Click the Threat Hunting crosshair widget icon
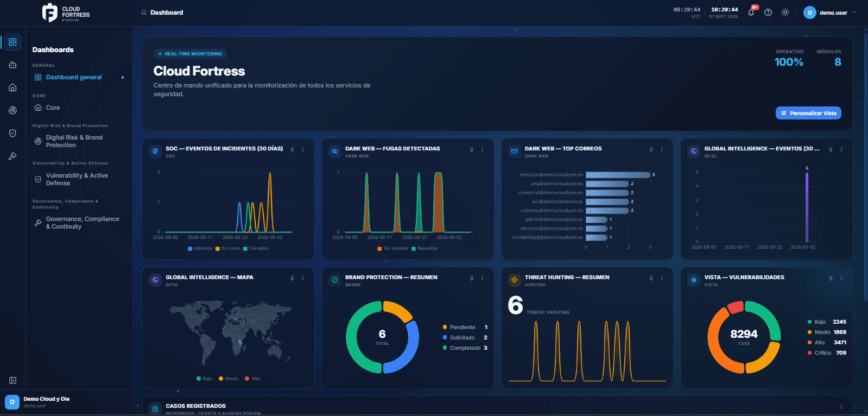Screen dimensions: 868x416 click(x=514, y=280)
